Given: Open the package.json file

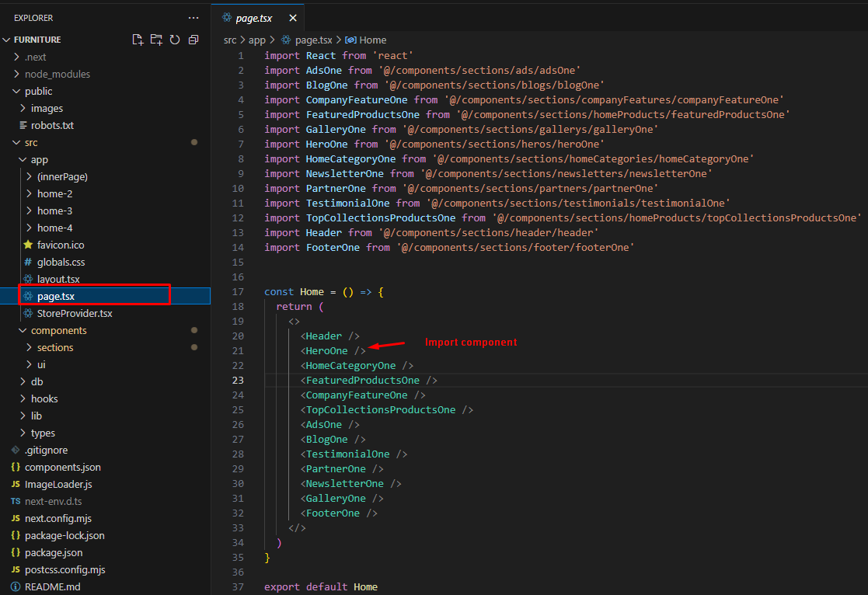Looking at the screenshot, I should pyautogui.click(x=53, y=552).
